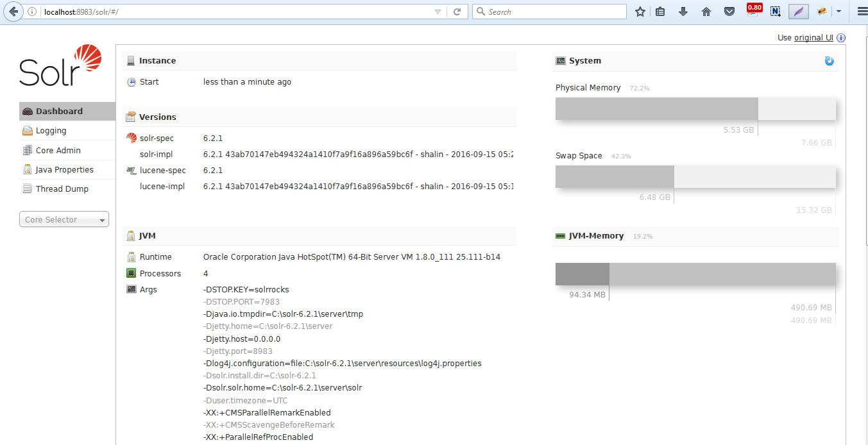868x445 pixels.
Task: Save page to Pocket
Action: click(x=729, y=12)
